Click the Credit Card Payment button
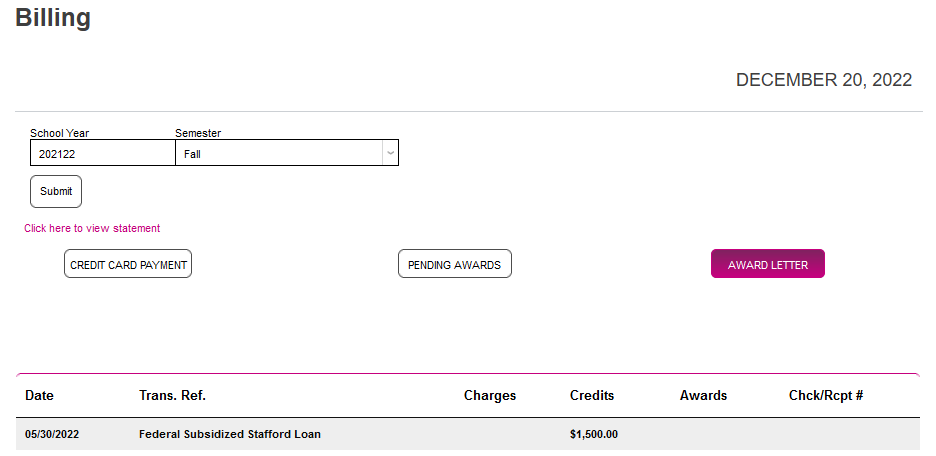 (x=128, y=264)
